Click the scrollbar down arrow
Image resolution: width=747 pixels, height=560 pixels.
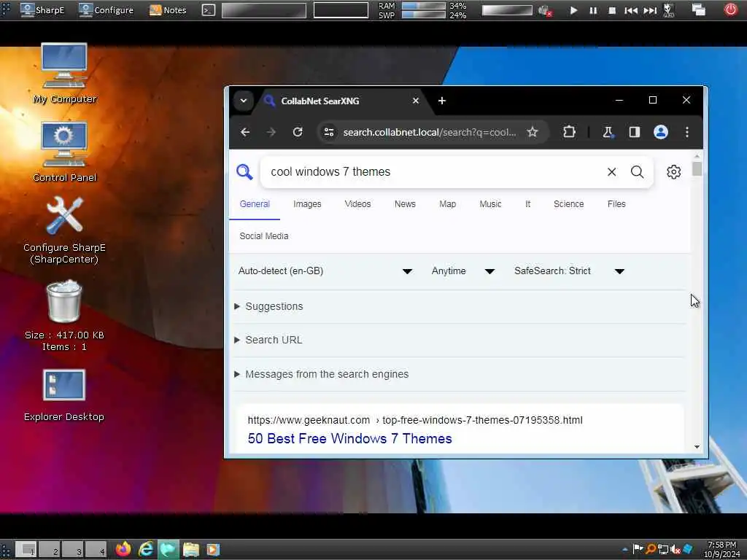(697, 447)
